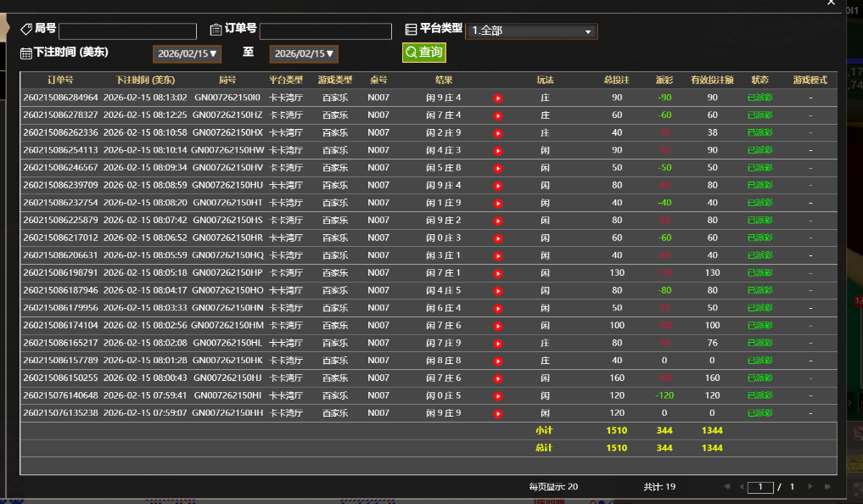863x504 pixels.
Task: Go to the next results page
Action: tap(810, 487)
